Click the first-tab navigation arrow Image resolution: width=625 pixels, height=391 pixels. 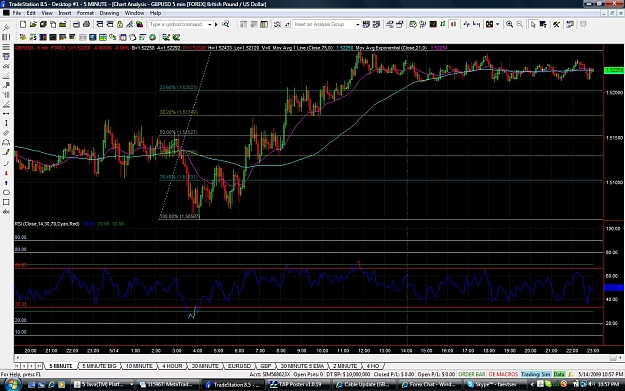point(17,366)
